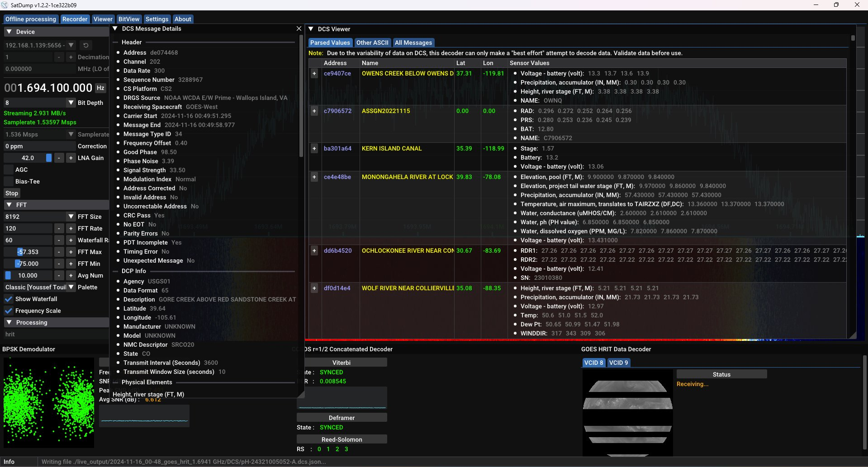Image resolution: width=868 pixels, height=467 pixels.
Task: Click the ppm Correction input field
Action: point(39,146)
